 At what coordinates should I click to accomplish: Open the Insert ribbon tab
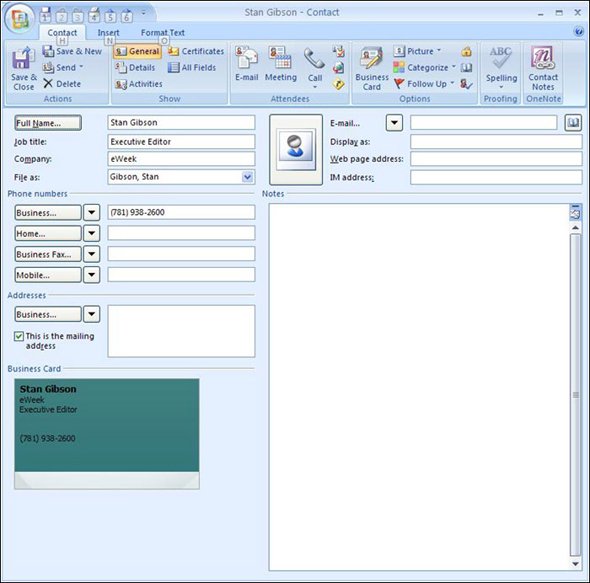point(108,33)
